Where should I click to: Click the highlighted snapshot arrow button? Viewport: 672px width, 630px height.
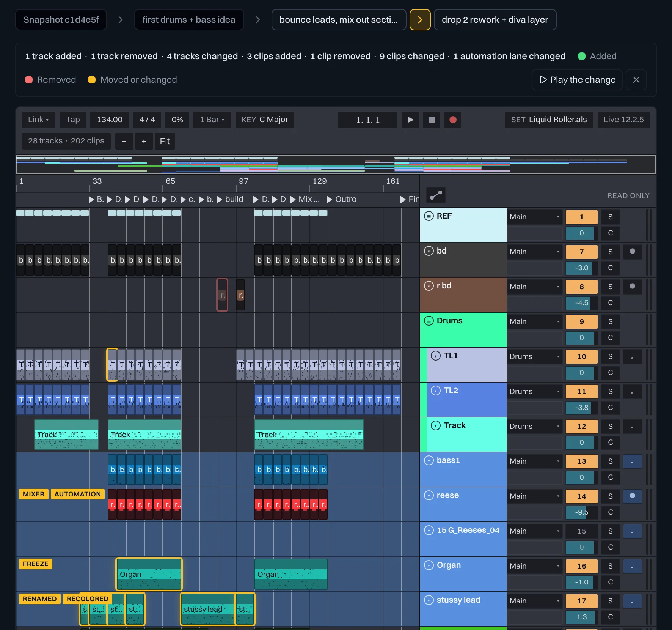[420, 20]
